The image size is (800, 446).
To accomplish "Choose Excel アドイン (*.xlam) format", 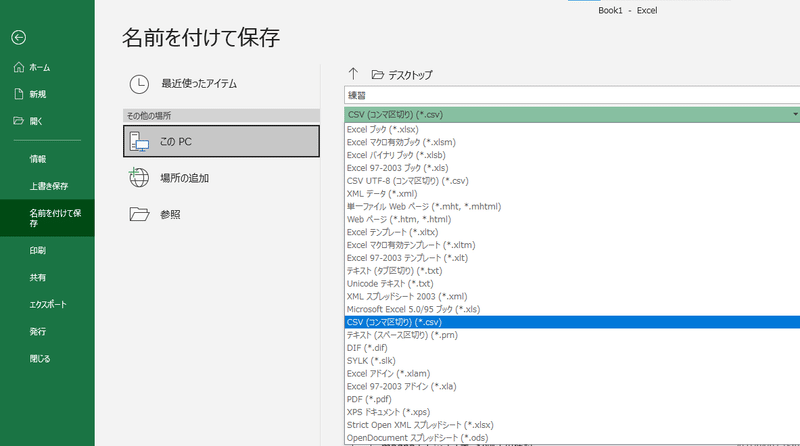I will (388, 374).
